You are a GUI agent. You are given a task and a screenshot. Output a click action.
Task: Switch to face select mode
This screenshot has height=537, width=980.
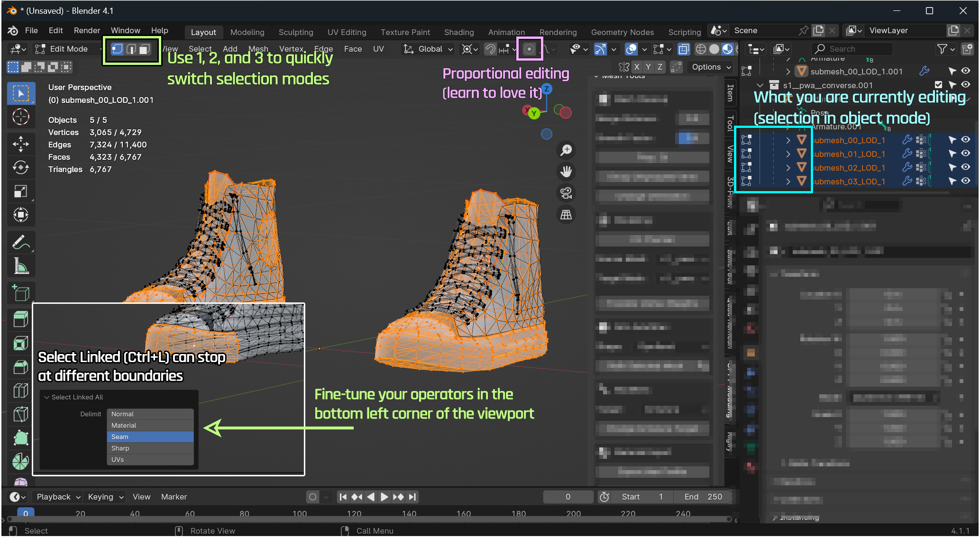145,49
